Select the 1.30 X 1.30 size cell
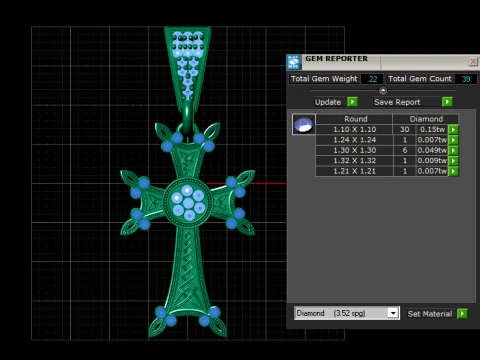 pyautogui.click(x=354, y=150)
